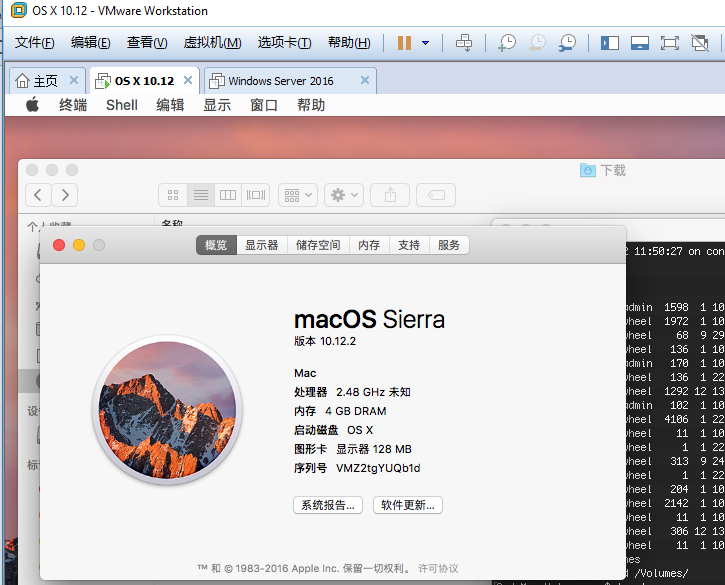The height and width of the screenshot is (585, 725).
Task: Open the 窗口 menu
Action: [264, 105]
